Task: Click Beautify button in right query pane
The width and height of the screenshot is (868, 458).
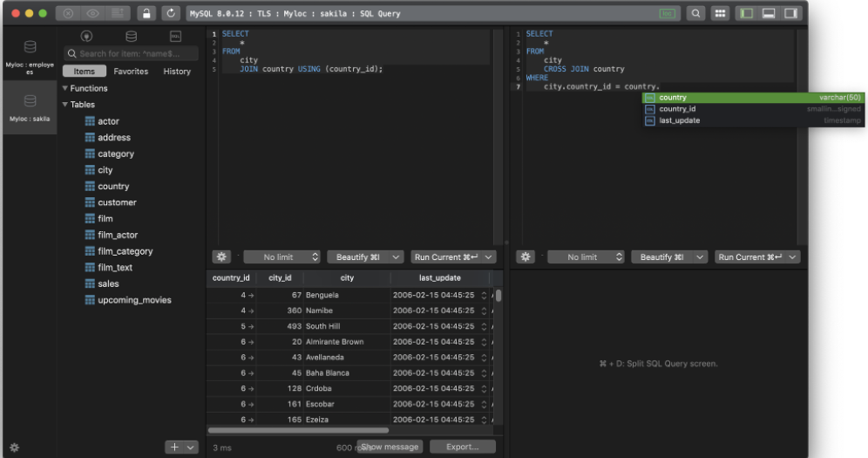Action: [662, 257]
